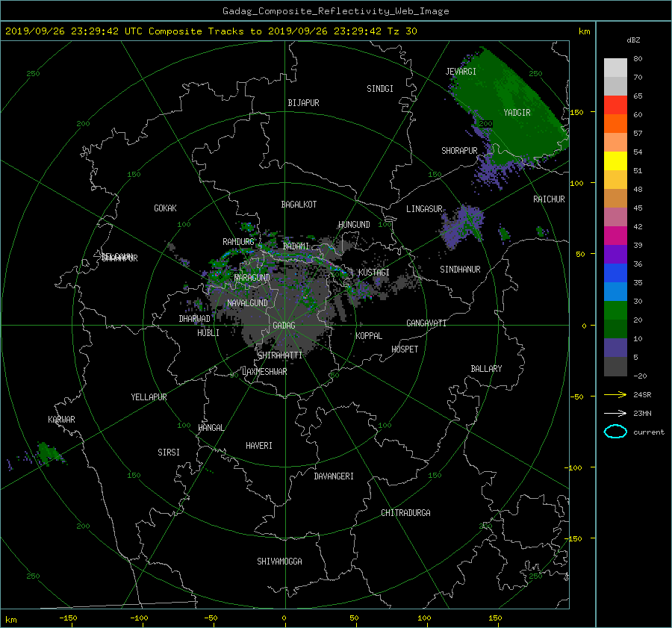Click the RAICHUR city label

point(549,199)
